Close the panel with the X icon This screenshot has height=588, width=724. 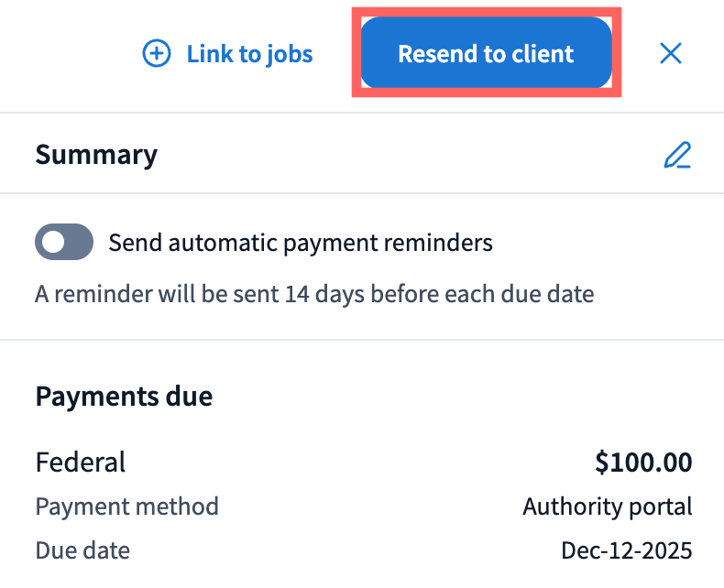(671, 54)
